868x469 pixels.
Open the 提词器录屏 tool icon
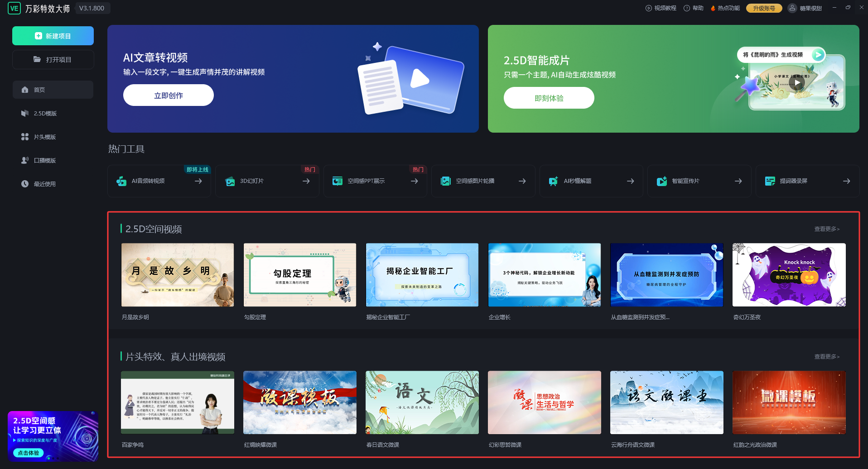(770, 181)
